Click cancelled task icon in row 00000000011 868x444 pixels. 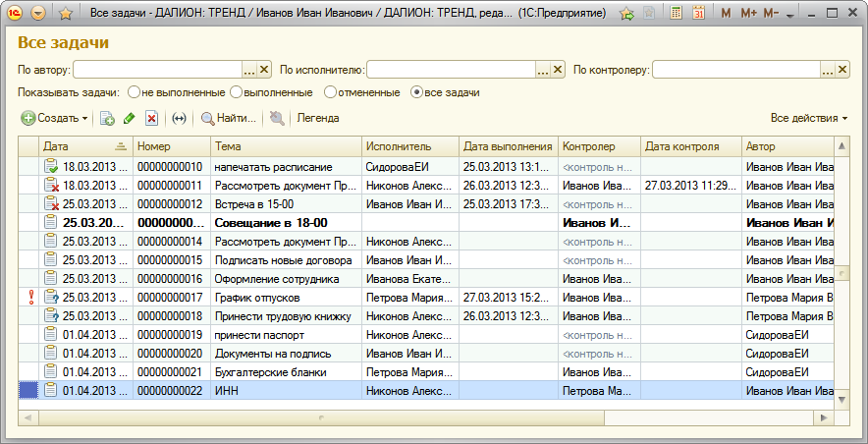click(x=51, y=185)
